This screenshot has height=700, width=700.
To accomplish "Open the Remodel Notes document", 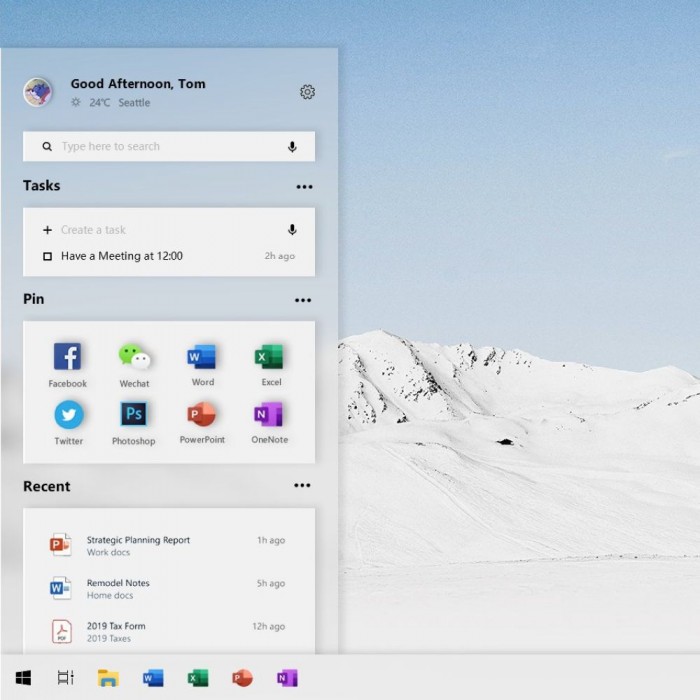I will (x=118, y=583).
